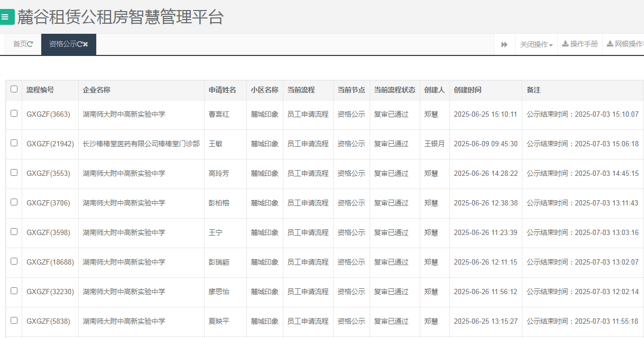Expand hidden tabs with the chevron control
Screen dimensions: 644x338
coord(504,44)
